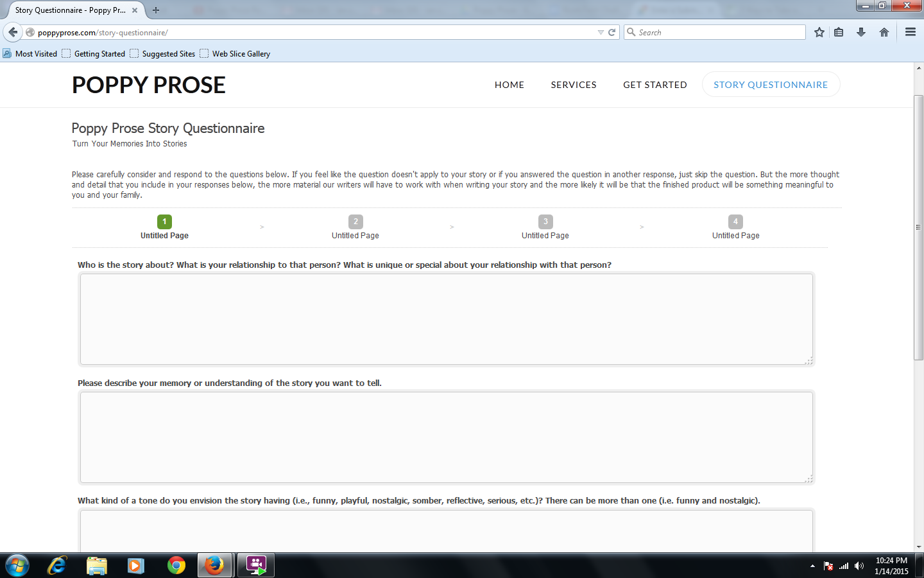Select step 1 Untitled Page

[164, 227]
